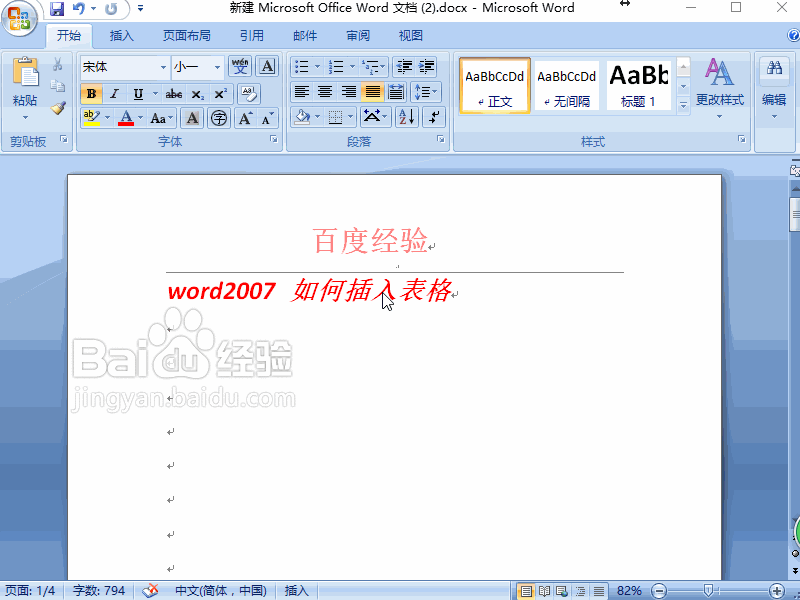
Task: Apply character border (boxed A) icon
Action: 267,66
